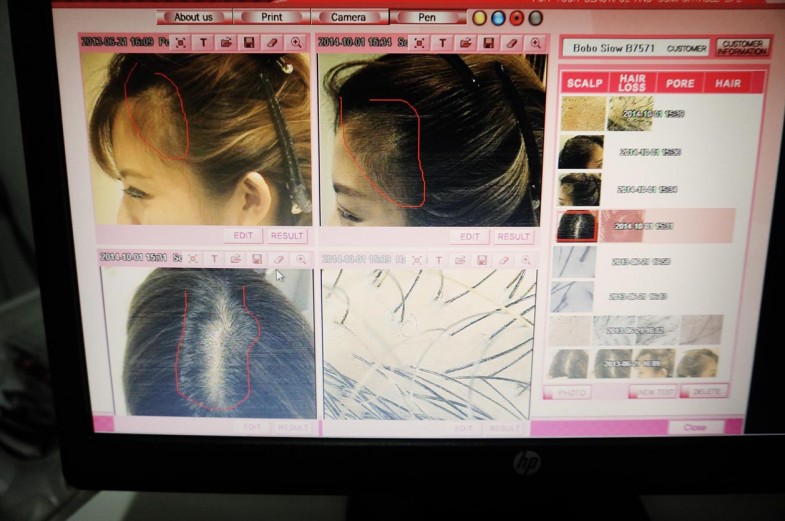The height and width of the screenshot is (521, 785).
Task: Click RESULT under the hair close-up image
Action: pos(504,428)
